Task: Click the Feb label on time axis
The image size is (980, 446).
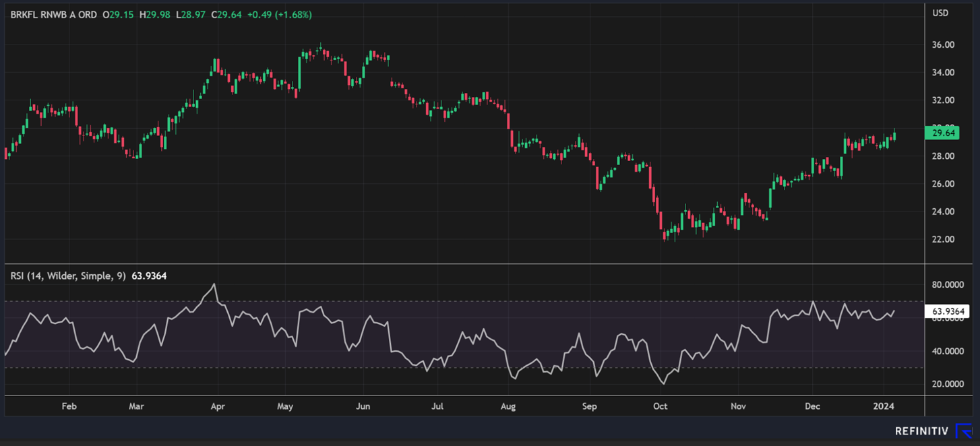Action: [69, 406]
